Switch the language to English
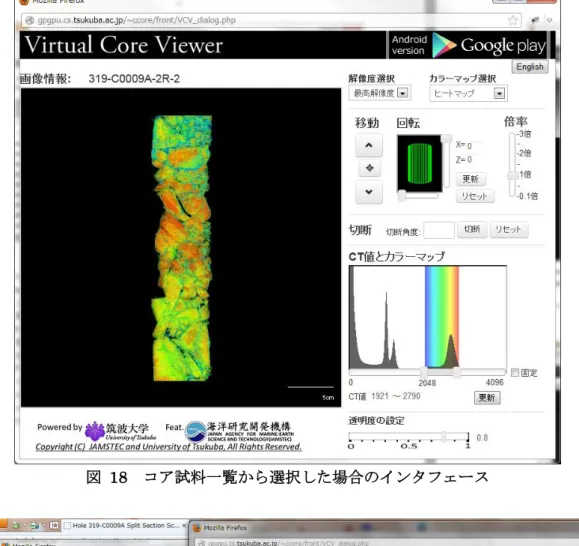The image size is (579, 546). point(530,67)
